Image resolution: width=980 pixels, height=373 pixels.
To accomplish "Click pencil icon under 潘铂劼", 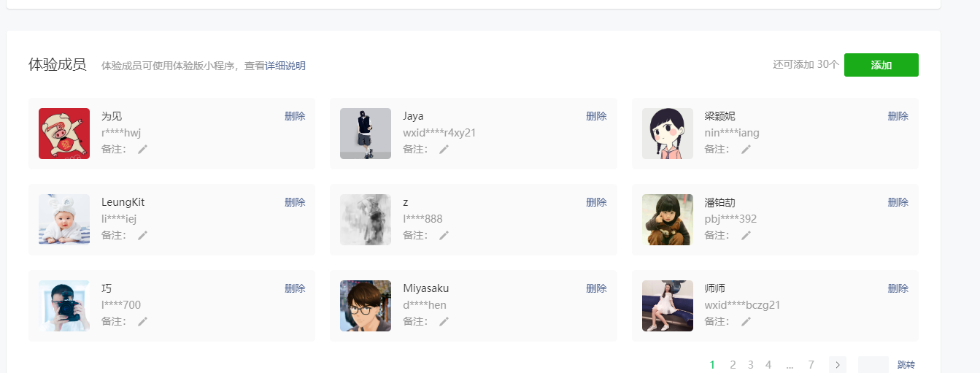I will point(746,235).
